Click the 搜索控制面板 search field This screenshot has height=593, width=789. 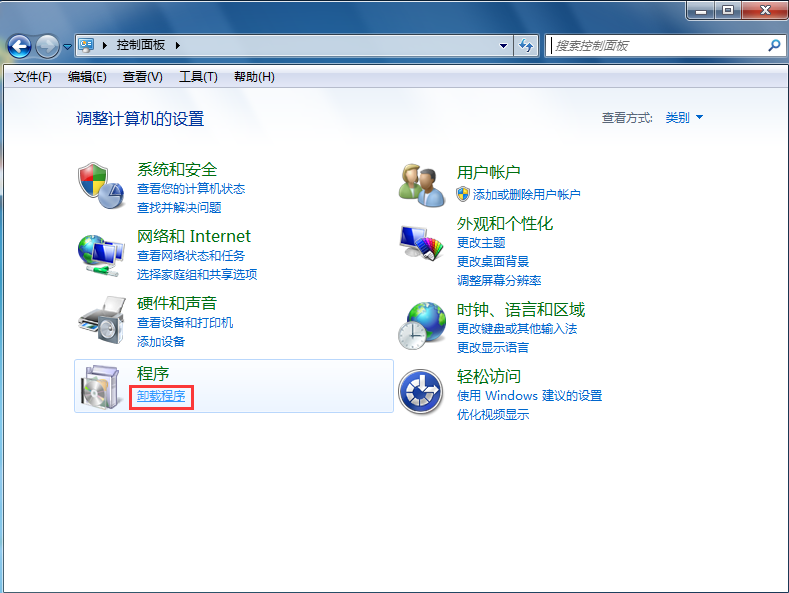(x=658, y=46)
